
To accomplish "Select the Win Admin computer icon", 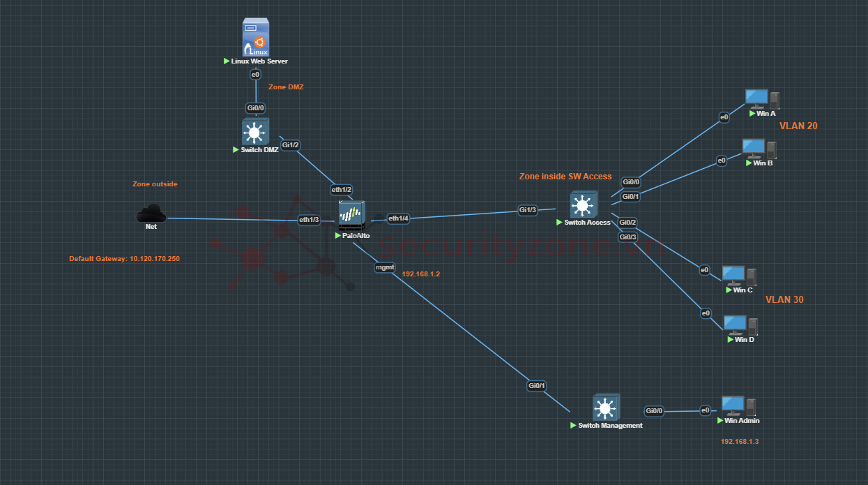I will [x=738, y=405].
